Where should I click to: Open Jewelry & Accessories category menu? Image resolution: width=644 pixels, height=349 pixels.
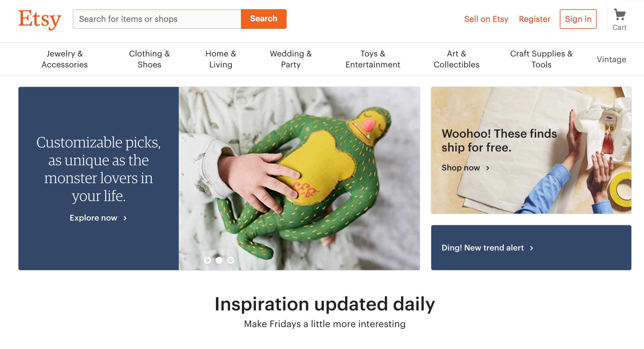65,59
